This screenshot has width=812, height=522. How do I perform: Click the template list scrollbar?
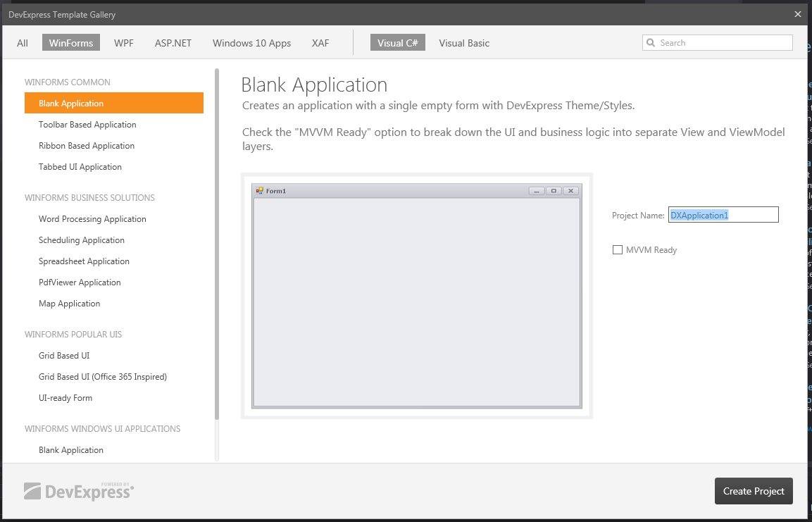216,244
